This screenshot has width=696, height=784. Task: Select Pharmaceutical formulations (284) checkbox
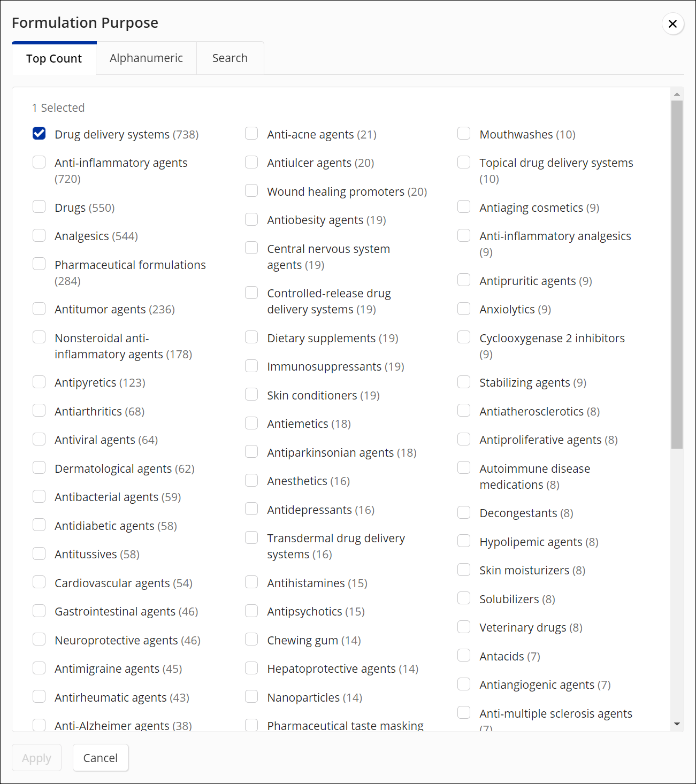point(39,264)
